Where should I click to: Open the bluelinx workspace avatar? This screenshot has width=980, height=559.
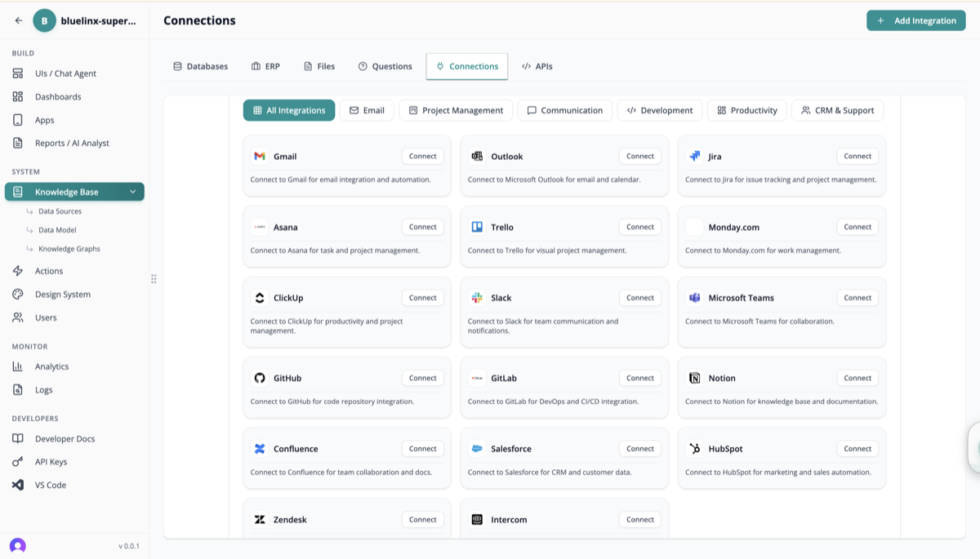click(x=44, y=20)
